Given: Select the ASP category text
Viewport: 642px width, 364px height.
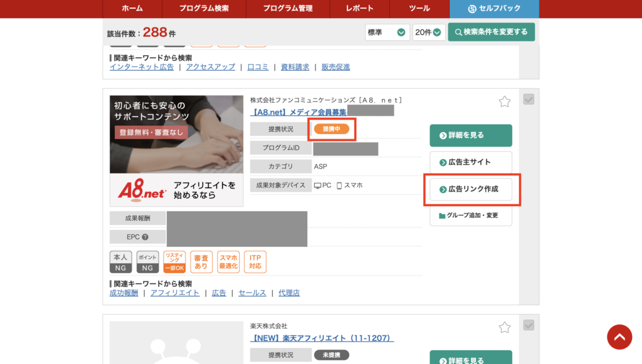Looking at the screenshot, I should coord(320,167).
